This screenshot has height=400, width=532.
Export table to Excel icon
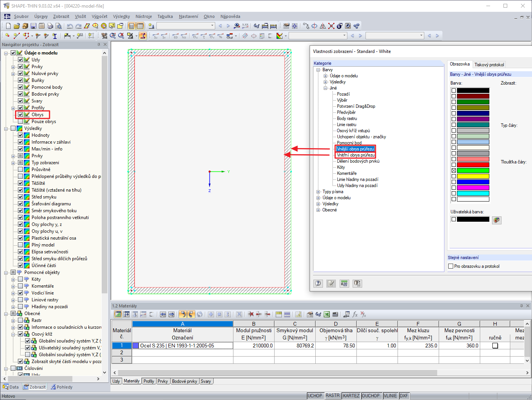point(327,314)
